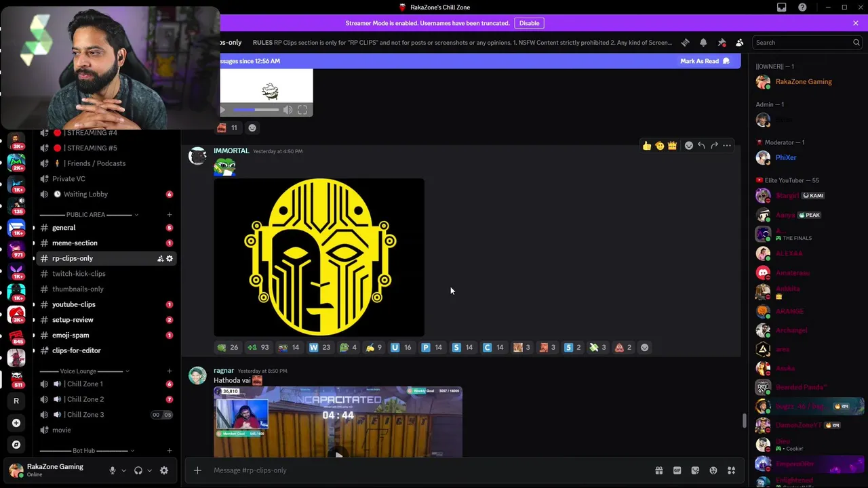The width and height of the screenshot is (868, 488).
Task: Disable Streamer Mode button
Action: (530, 23)
